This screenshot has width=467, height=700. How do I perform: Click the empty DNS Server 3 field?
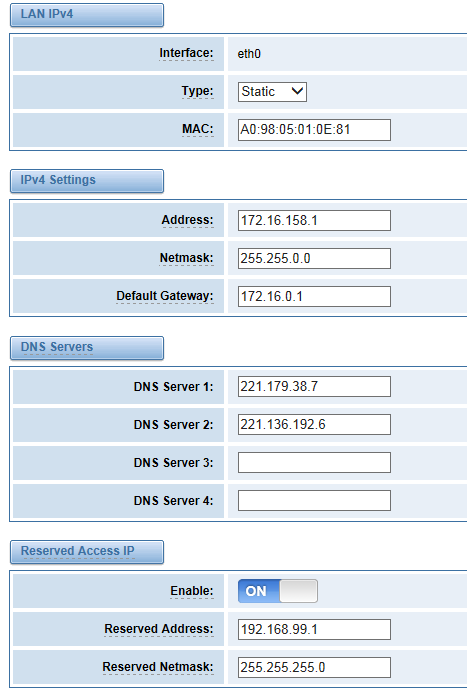[314, 462]
